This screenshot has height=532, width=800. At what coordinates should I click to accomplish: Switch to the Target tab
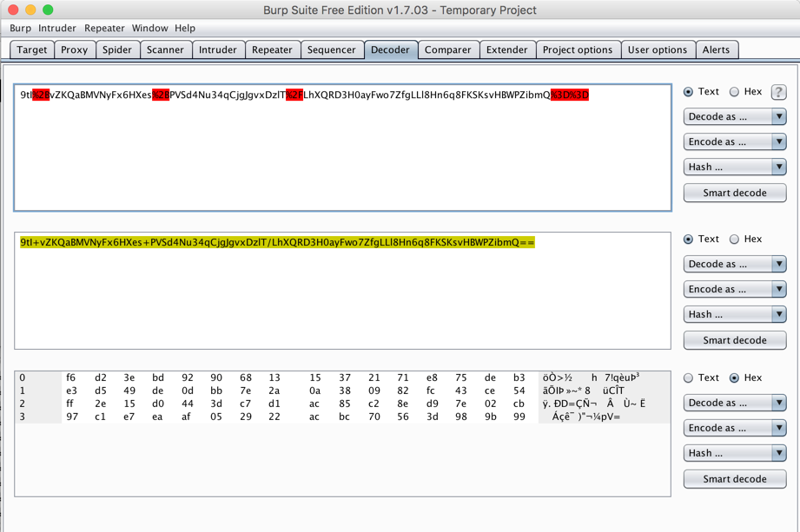click(x=31, y=49)
